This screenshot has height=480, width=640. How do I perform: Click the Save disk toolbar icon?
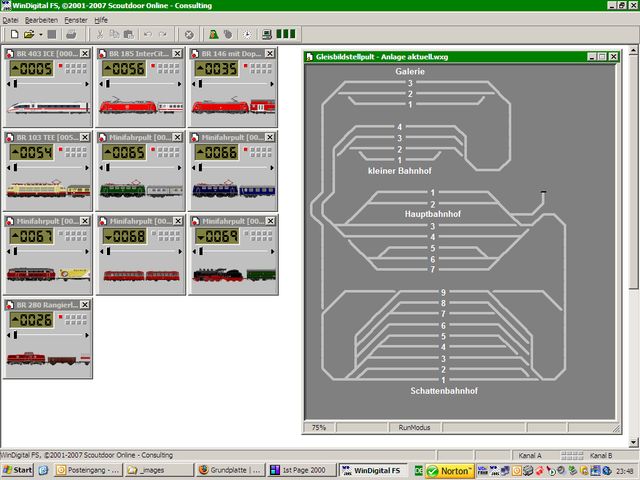pos(52,34)
